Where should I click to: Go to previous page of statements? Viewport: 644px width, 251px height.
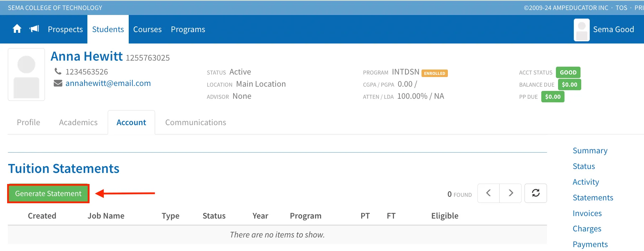[489, 193]
